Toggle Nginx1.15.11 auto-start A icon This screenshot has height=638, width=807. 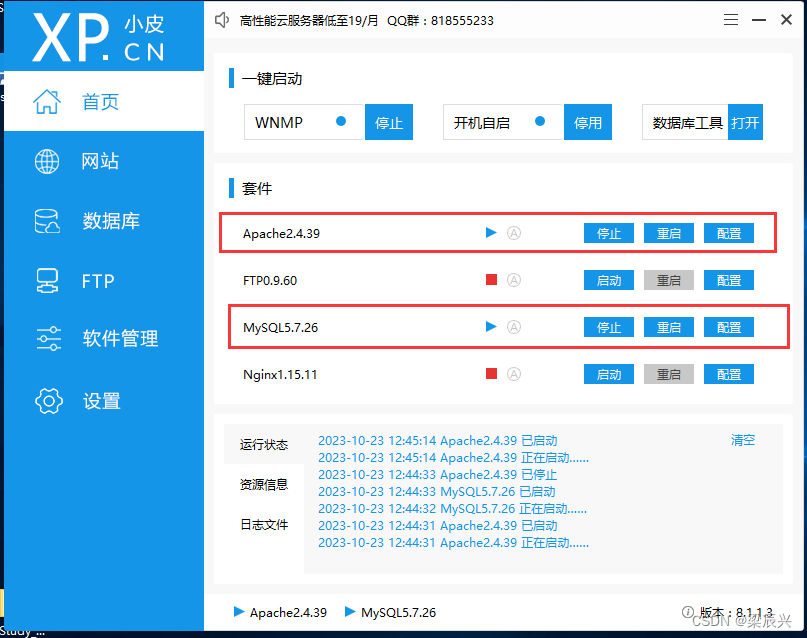(x=514, y=374)
